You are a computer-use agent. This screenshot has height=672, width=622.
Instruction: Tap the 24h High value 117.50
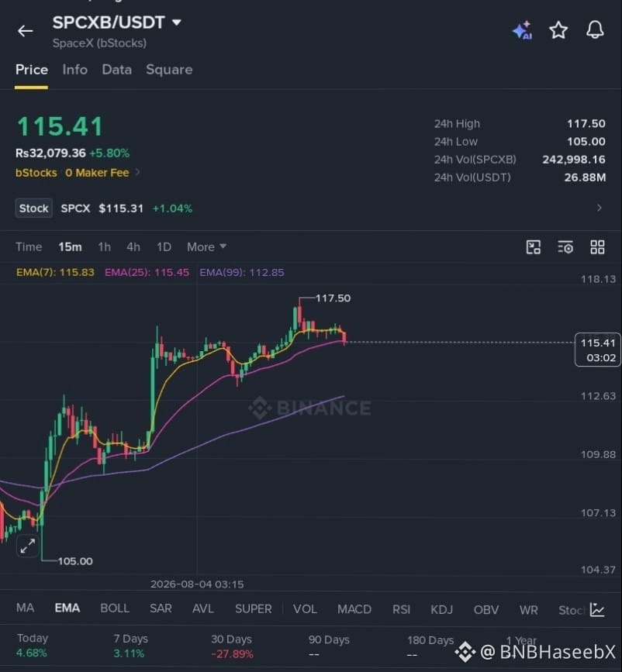pyautogui.click(x=586, y=124)
